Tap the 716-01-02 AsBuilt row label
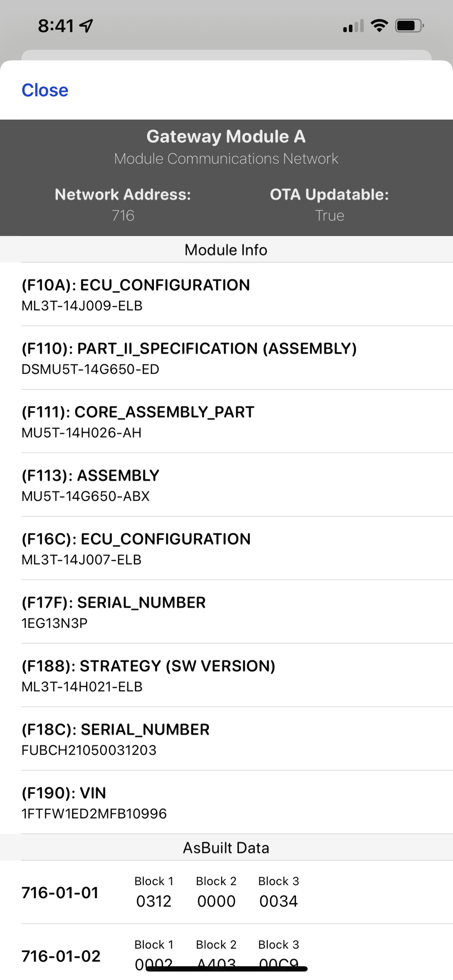This screenshot has width=453, height=980. click(x=61, y=956)
